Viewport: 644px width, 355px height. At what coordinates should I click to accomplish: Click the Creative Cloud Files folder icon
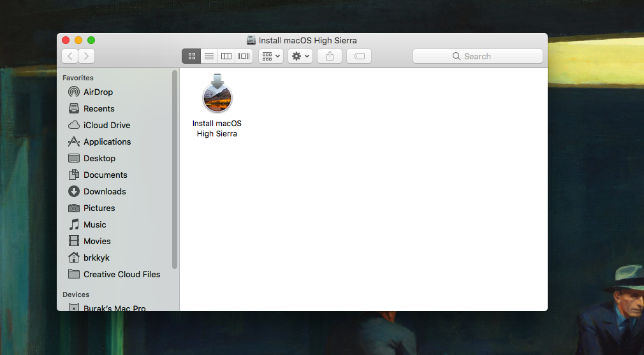point(74,274)
